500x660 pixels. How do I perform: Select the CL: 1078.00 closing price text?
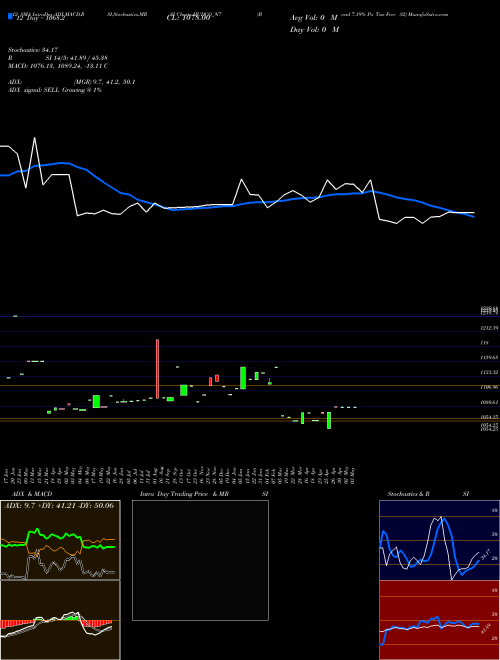191,19
